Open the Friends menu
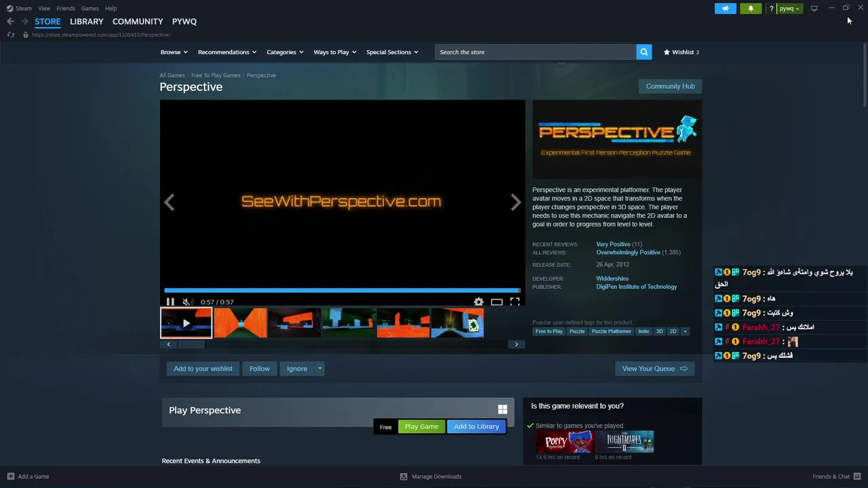This screenshot has height=488, width=868. [66, 8]
